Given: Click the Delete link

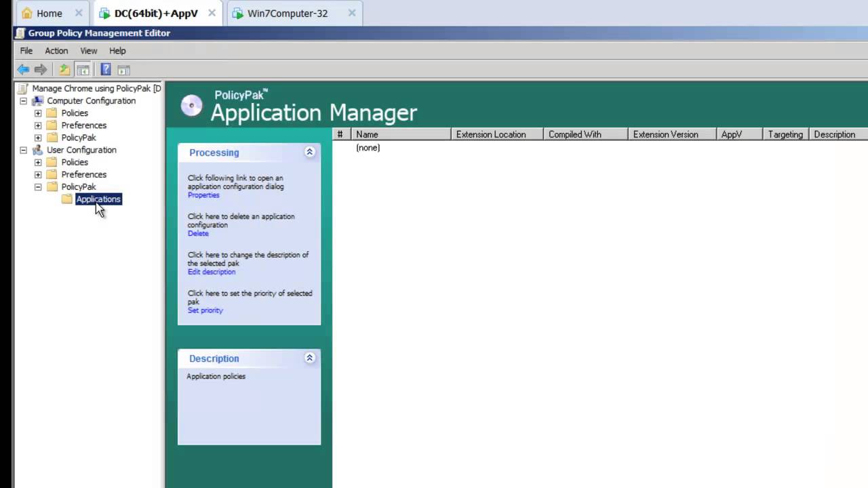Looking at the screenshot, I should pos(198,233).
